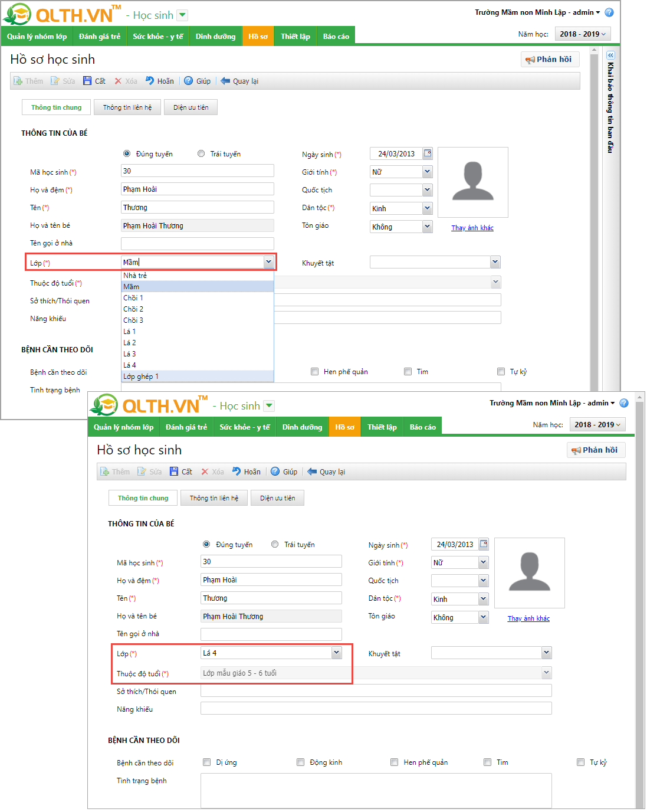Click Thay ảnh khác link in bottom window

[528, 618]
